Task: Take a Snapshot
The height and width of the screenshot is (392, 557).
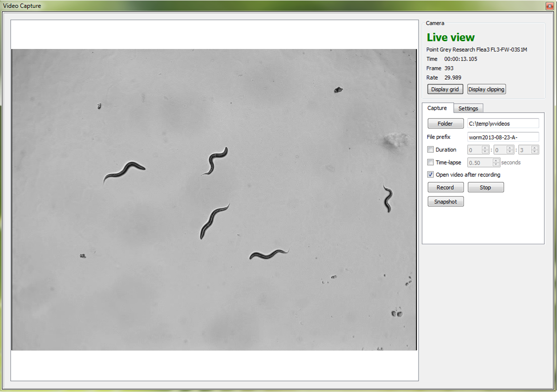Action: [445, 202]
